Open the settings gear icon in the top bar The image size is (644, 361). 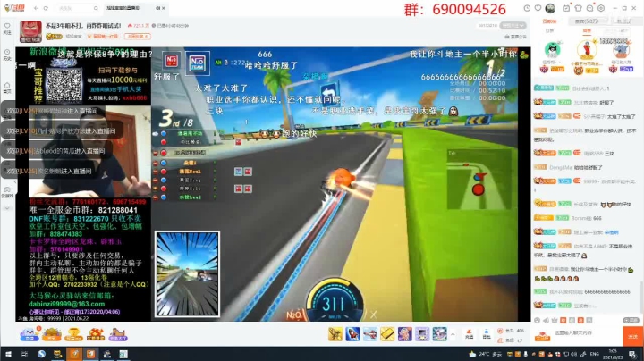(x=601, y=8)
